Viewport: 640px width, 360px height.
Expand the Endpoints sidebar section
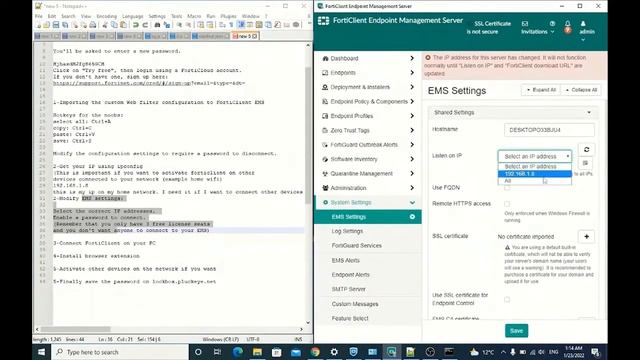(368, 73)
